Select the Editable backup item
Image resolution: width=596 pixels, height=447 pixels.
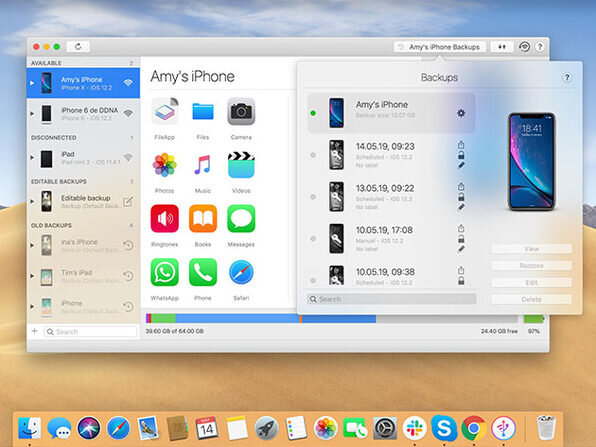(x=83, y=201)
